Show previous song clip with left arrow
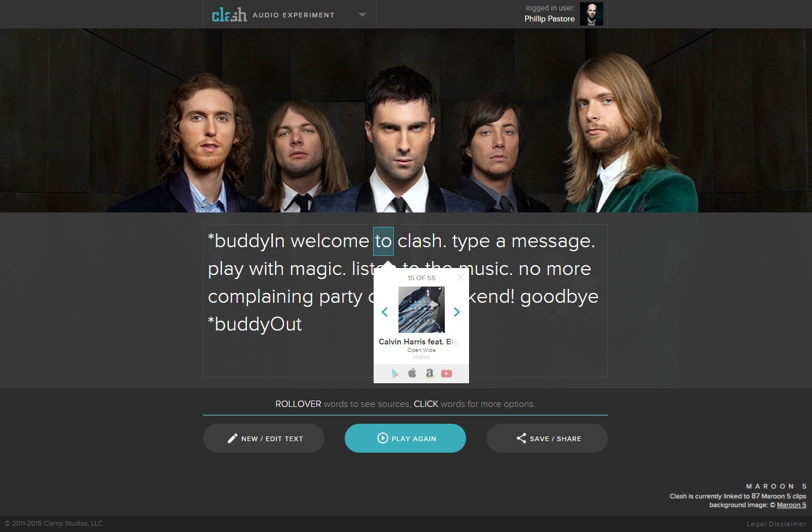The width and height of the screenshot is (812, 532). click(x=385, y=312)
